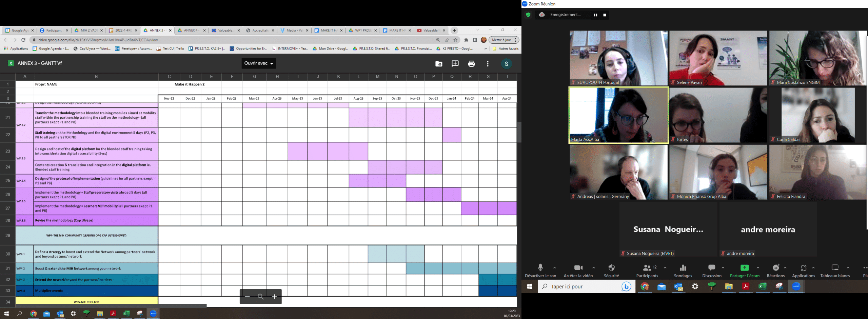Expand video options arrow beside camera button
Screen dimensions: 868x319
tap(594, 267)
